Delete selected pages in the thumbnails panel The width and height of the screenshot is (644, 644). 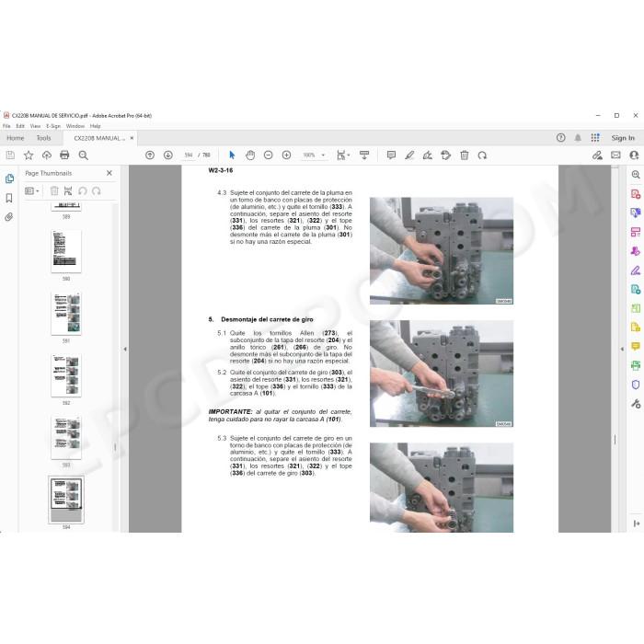54,191
